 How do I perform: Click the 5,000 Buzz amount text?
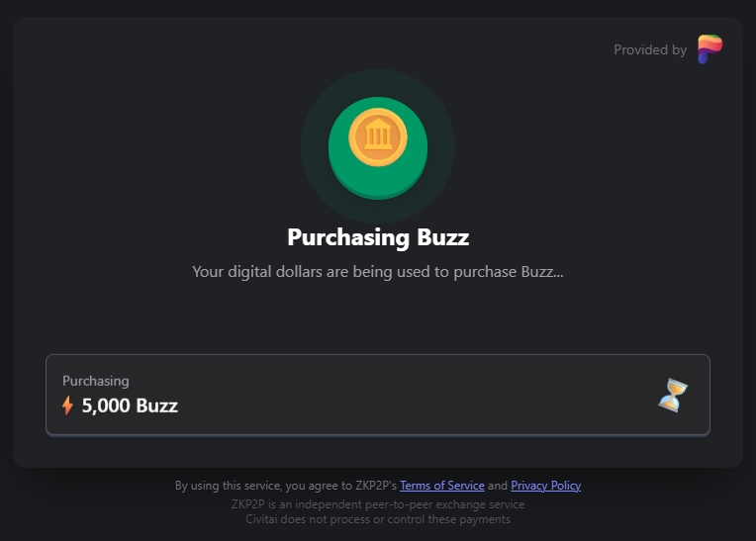130,406
